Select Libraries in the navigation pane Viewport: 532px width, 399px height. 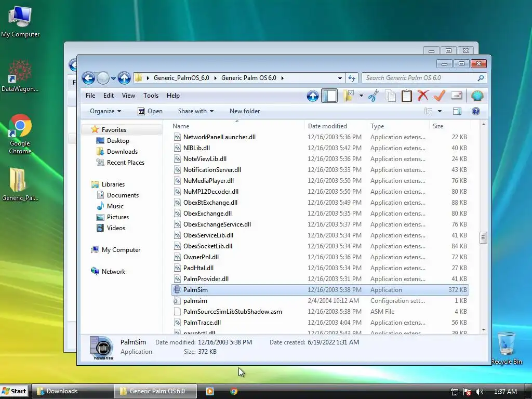coord(113,184)
